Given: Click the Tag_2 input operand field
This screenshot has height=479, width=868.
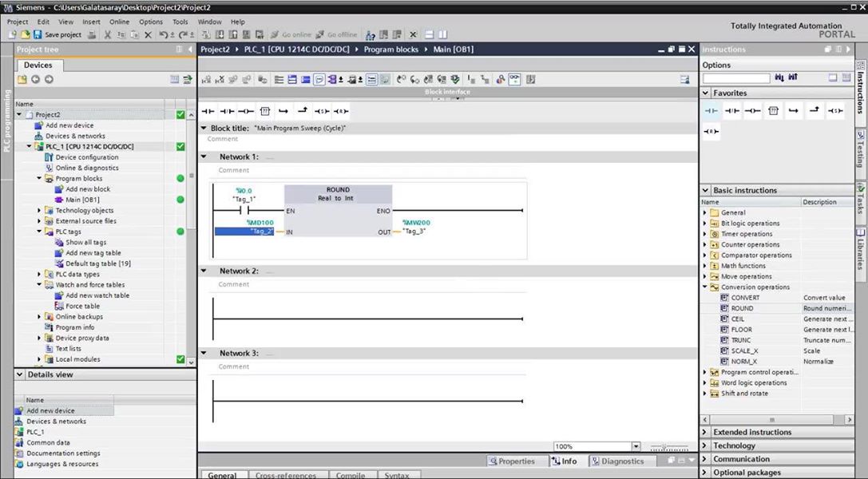Looking at the screenshot, I should pyautogui.click(x=244, y=232).
